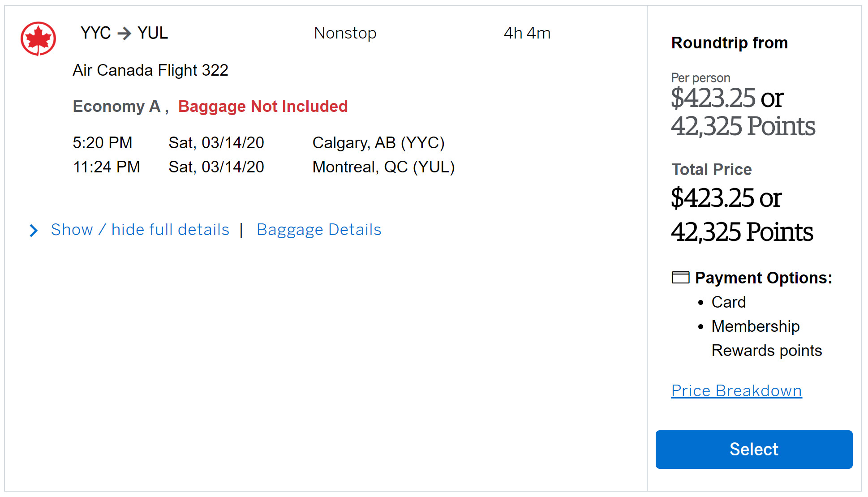The height and width of the screenshot is (497, 868).
Task: Click the Air Canada maple leaf logo
Action: pyautogui.click(x=39, y=39)
